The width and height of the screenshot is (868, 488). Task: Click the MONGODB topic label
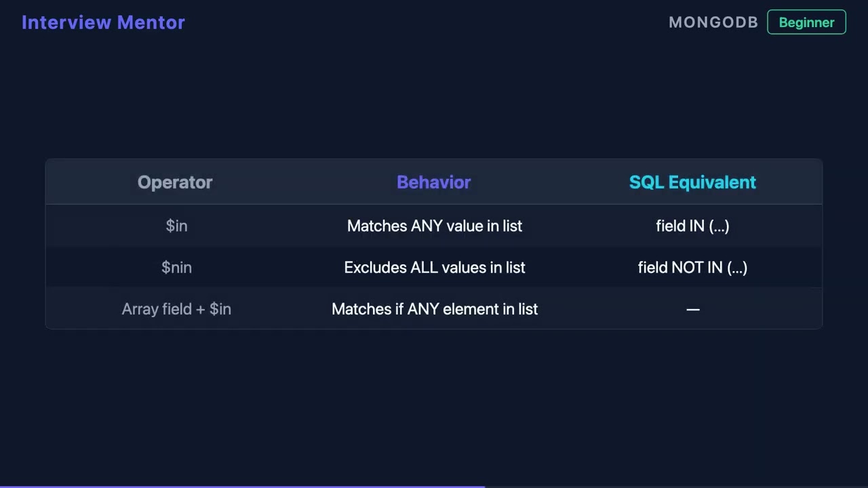713,22
